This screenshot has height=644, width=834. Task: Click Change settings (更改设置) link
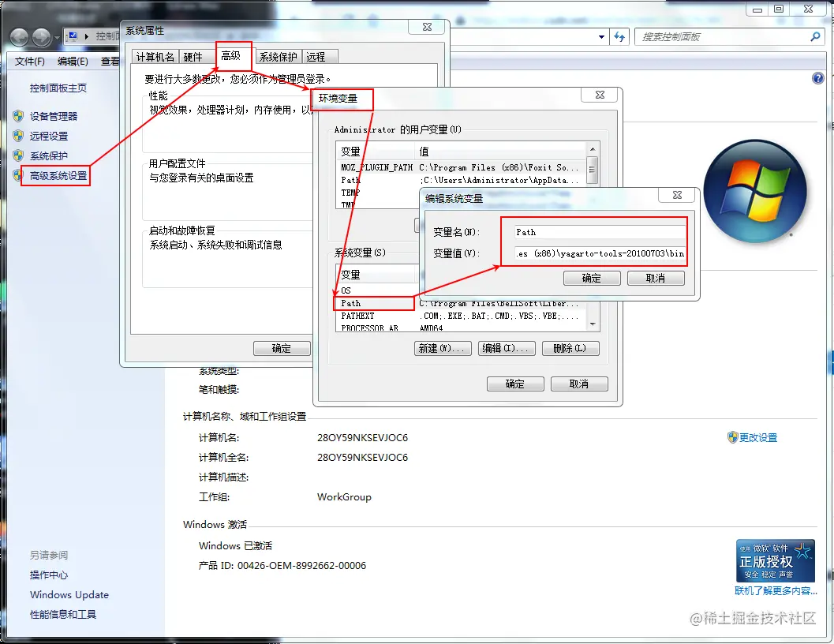[758, 437]
